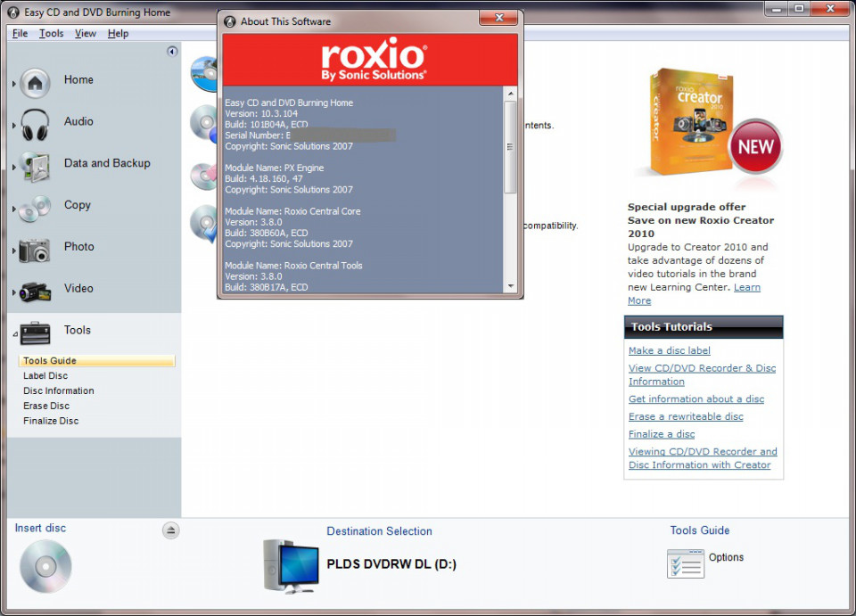856x616 pixels.
Task: Open the Help menu
Action: (118, 33)
